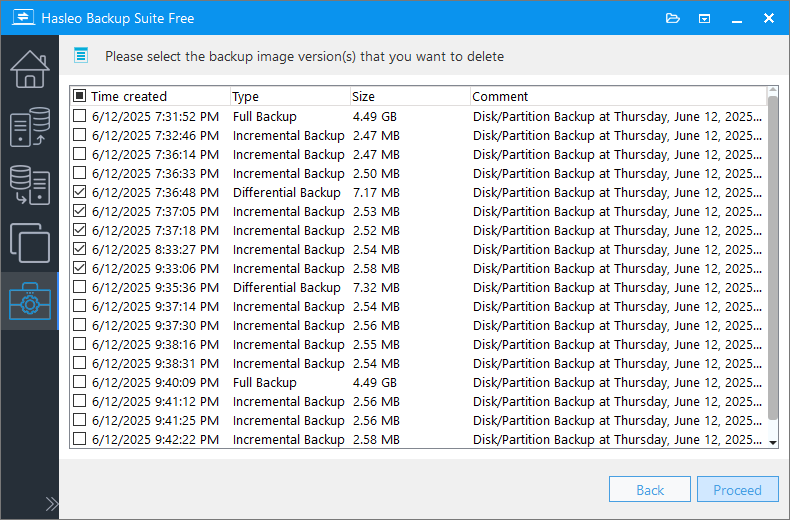
Task: Click the Type column header
Action: pos(290,96)
